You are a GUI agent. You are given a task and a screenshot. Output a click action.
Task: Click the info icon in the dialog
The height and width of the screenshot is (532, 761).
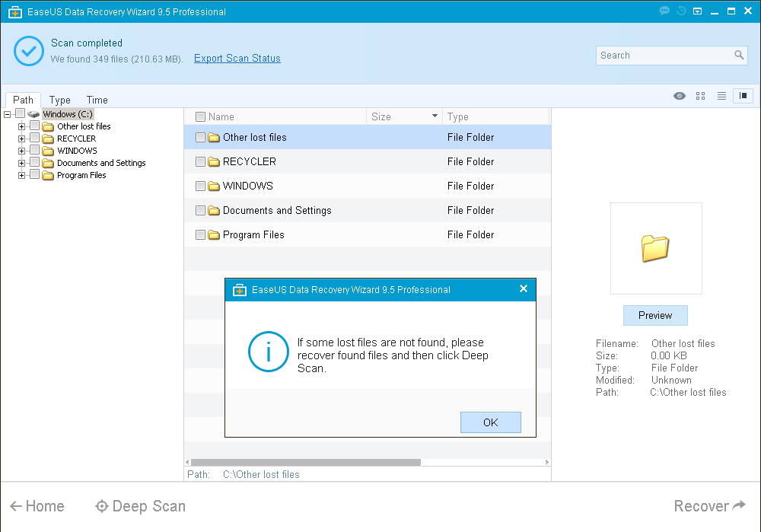269,352
